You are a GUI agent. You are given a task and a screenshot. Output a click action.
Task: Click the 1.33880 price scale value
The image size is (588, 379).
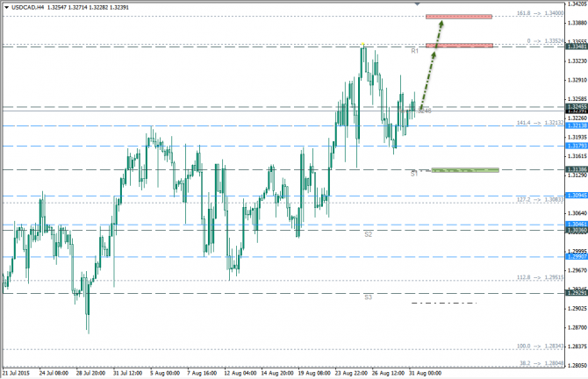point(577,23)
